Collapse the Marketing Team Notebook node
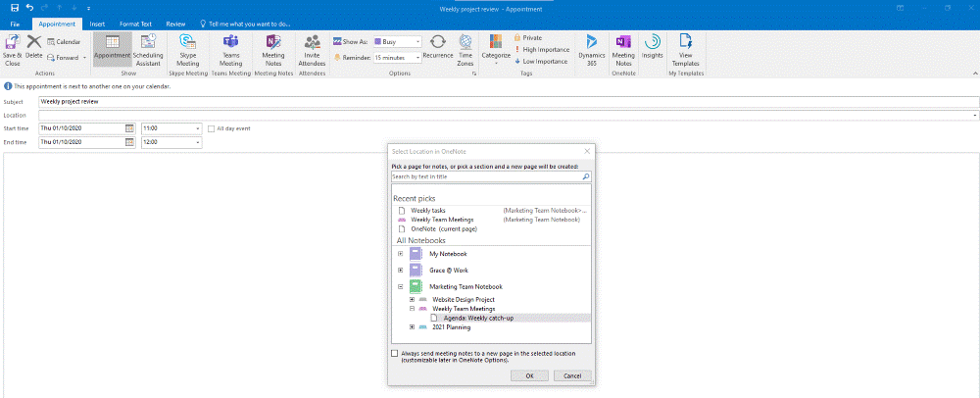The width and height of the screenshot is (980, 398). (401, 286)
